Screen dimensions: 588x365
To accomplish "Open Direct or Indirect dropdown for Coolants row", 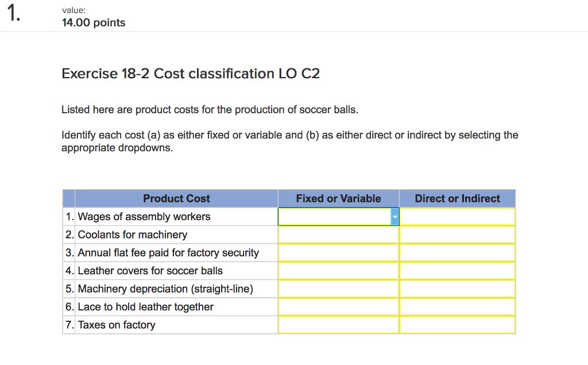I will [x=457, y=235].
